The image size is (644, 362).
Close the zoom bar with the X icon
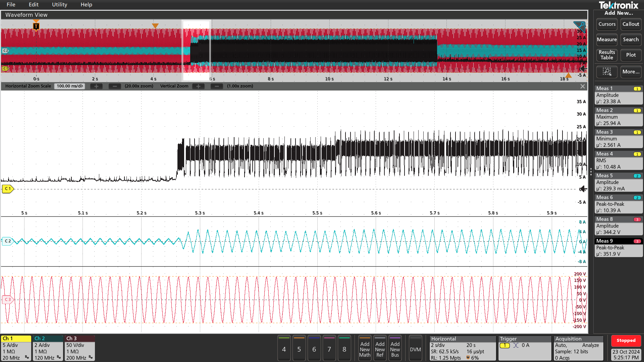[583, 86]
